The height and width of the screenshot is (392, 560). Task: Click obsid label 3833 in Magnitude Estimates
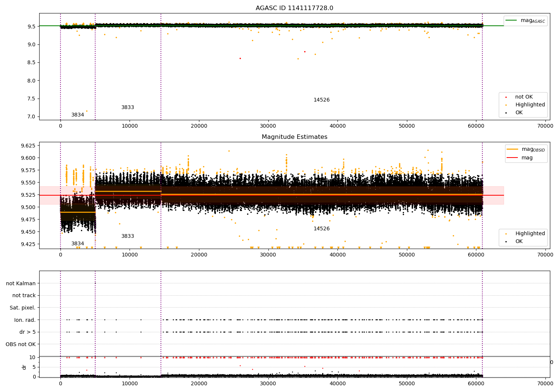coord(128,236)
